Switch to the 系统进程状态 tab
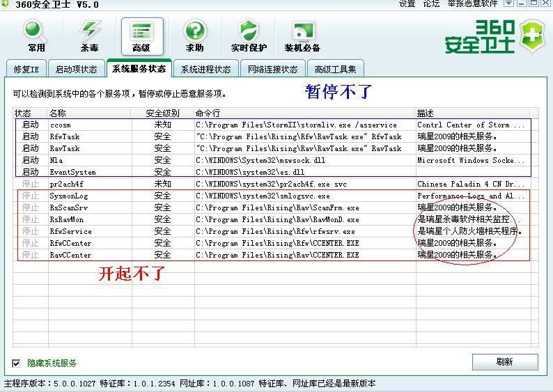 click(x=205, y=69)
